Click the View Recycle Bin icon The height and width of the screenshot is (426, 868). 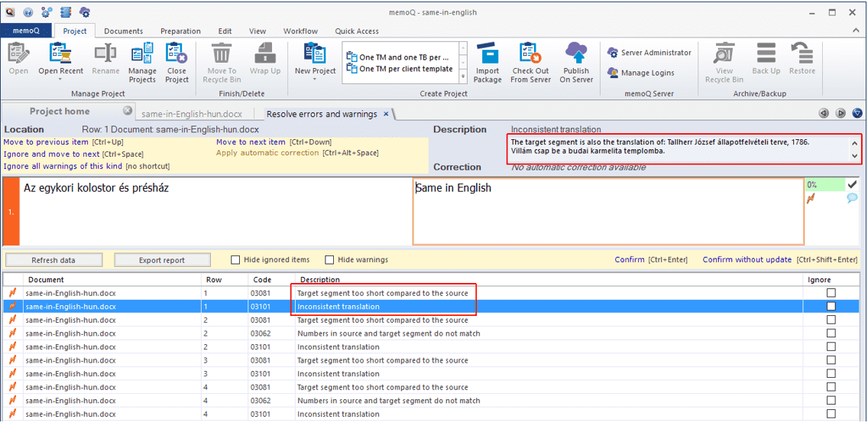724,54
